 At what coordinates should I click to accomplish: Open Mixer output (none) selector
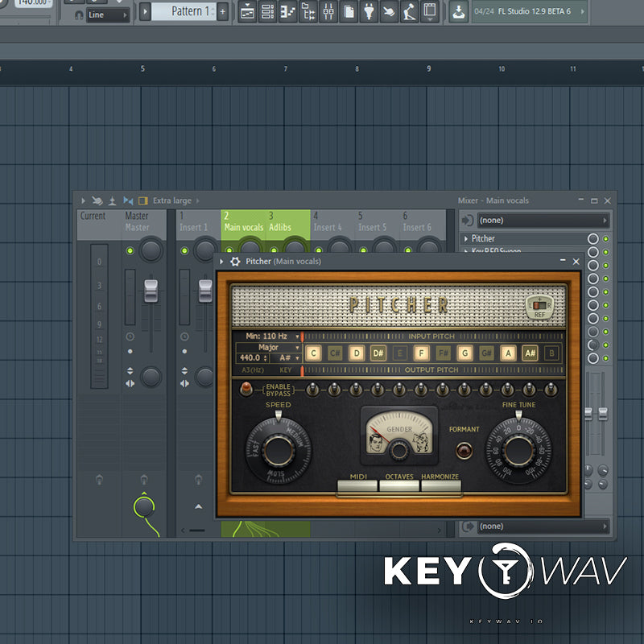pos(543,526)
